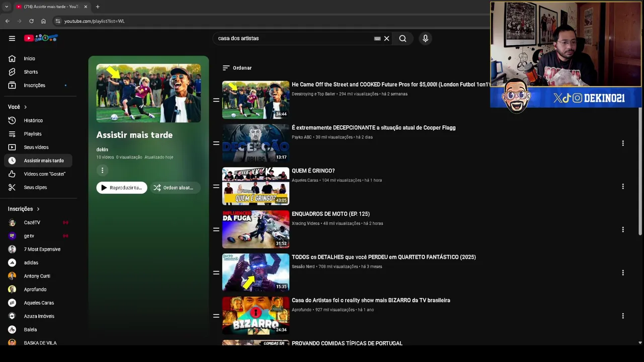The height and width of the screenshot is (362, 644).
Task: Open options menu for Cooper Flagg video
Action: pos(623,143)
